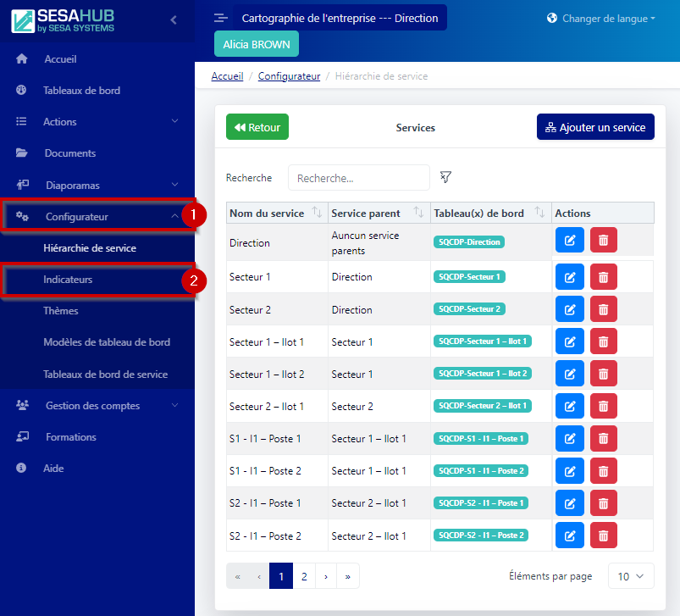680x616 pixels.
Task: Collapse sidebar using the left chevron
Action: pos(174,19)
